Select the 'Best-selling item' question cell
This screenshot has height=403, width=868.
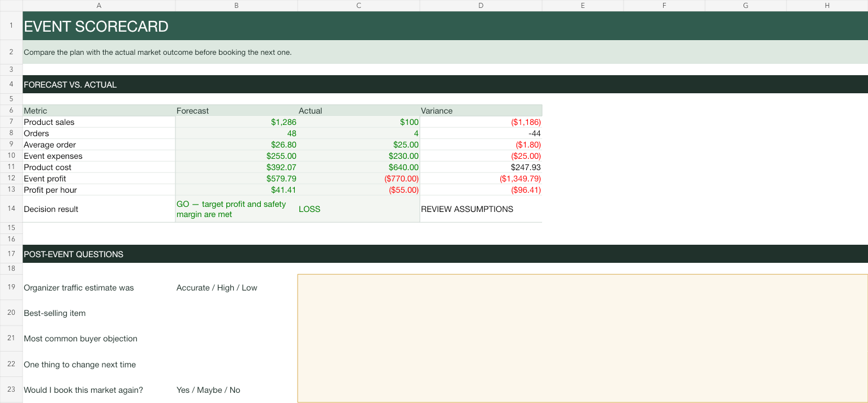click(x=99, y=313)
